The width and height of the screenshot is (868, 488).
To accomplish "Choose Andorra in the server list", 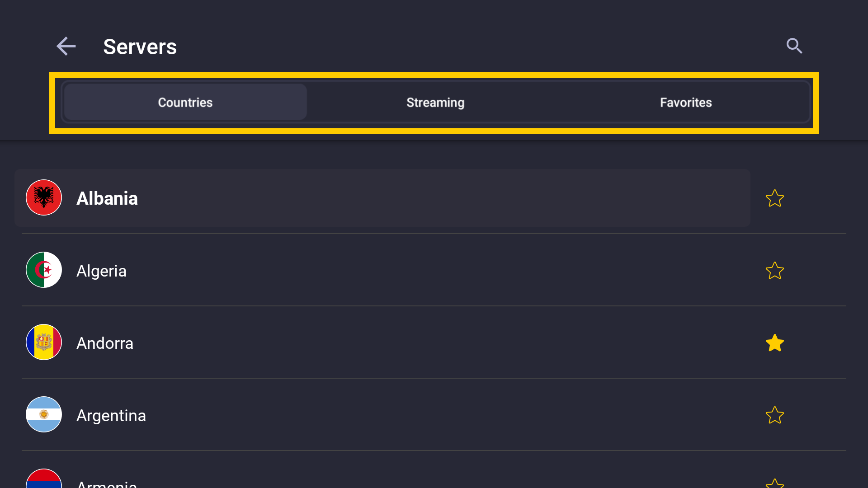I will pyautogui.click(x=382, y=343).
